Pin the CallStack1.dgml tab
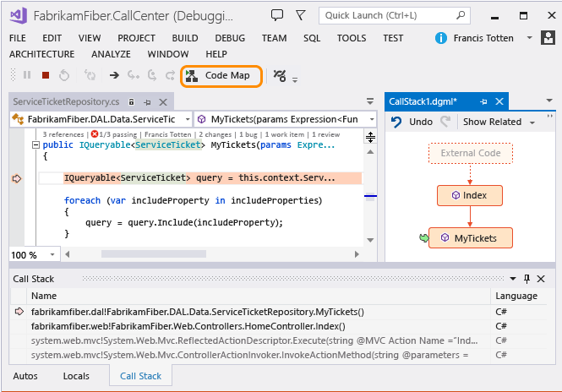This screenshot has width=562, height=392. point(483,101)
